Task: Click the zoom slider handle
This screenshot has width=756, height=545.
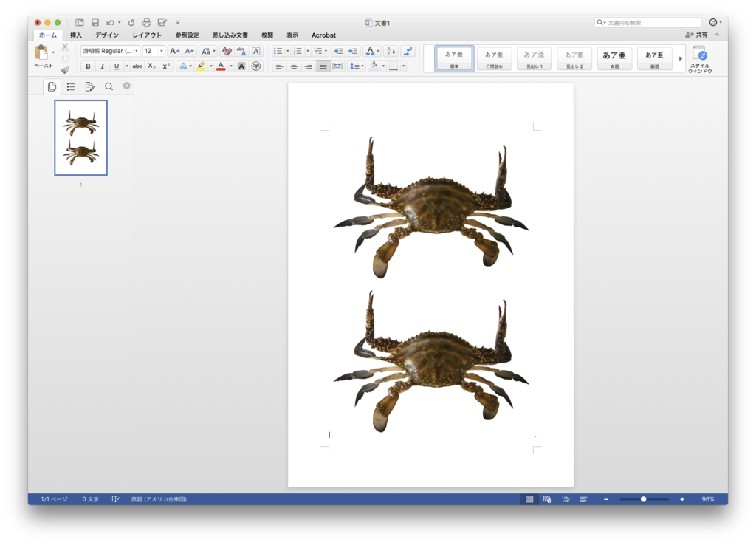Action: 643,499
